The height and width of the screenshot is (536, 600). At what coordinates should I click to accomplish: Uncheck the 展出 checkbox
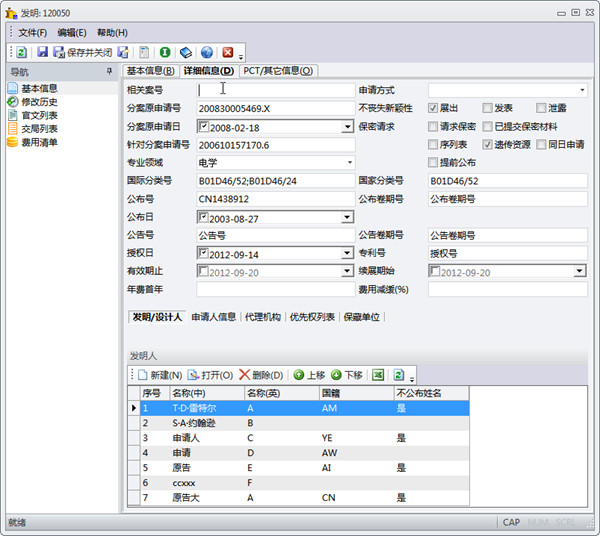(433, 108)
